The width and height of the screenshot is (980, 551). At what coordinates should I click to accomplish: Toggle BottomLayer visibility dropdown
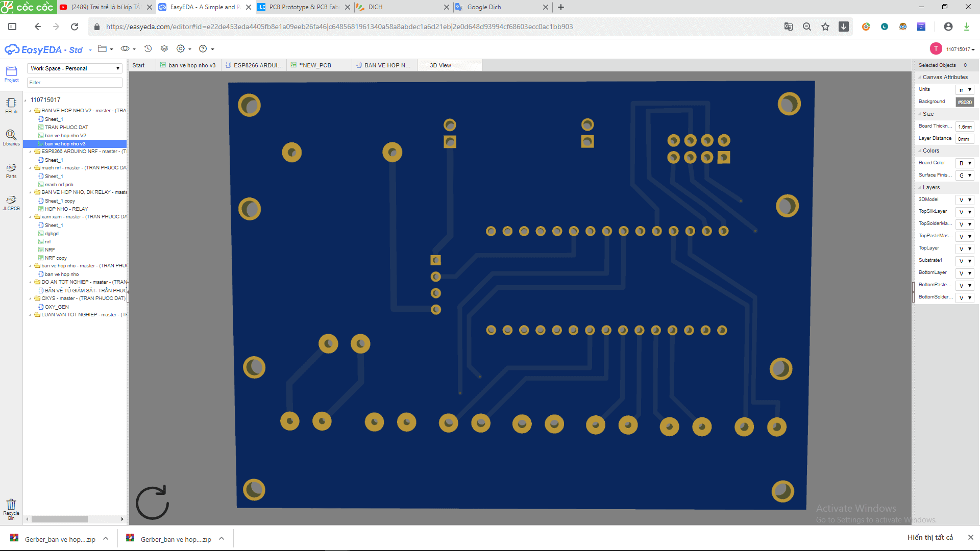[965, 273]
